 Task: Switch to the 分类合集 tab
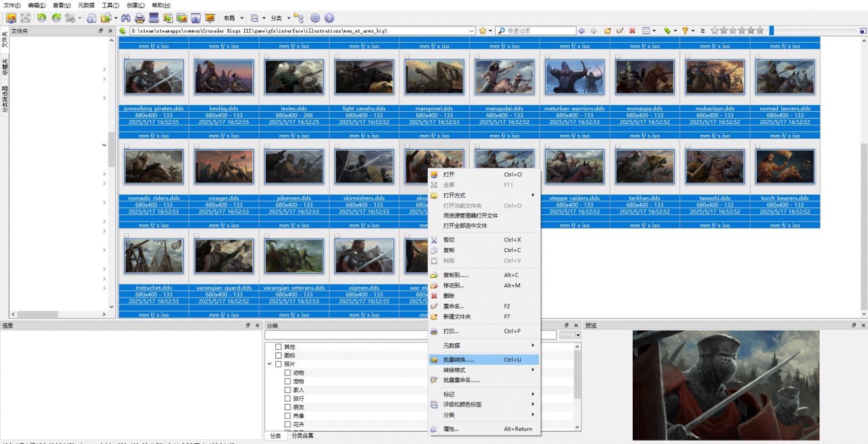tap(302, 436)
